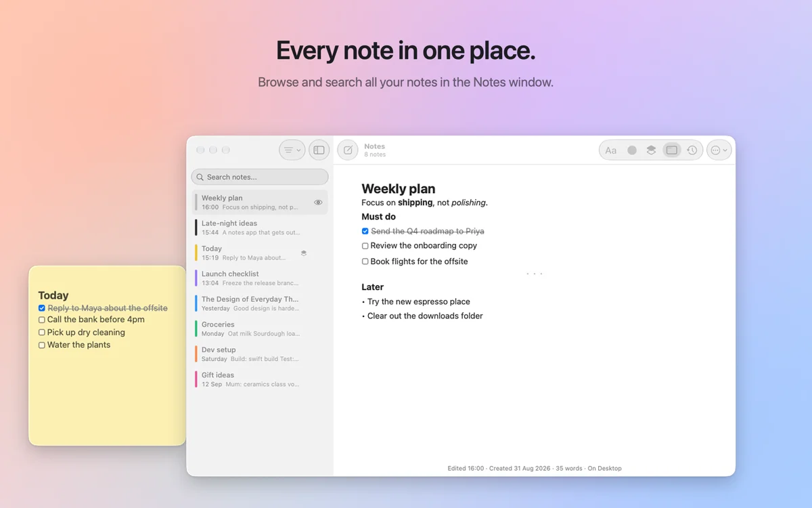Click the three-dot divider in the note
The height and width of the screenshot is (508, 812).
click(535, 274)
